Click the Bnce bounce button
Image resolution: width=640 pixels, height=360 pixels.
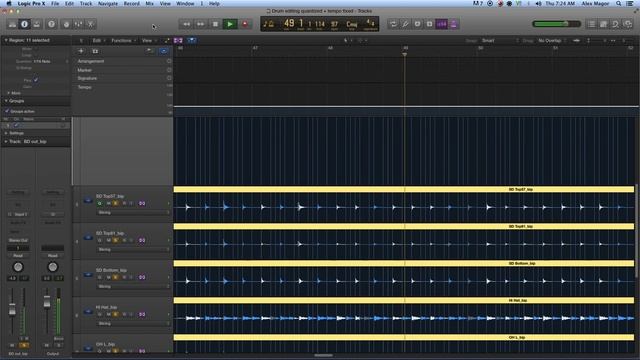click(x=58, y=339)
